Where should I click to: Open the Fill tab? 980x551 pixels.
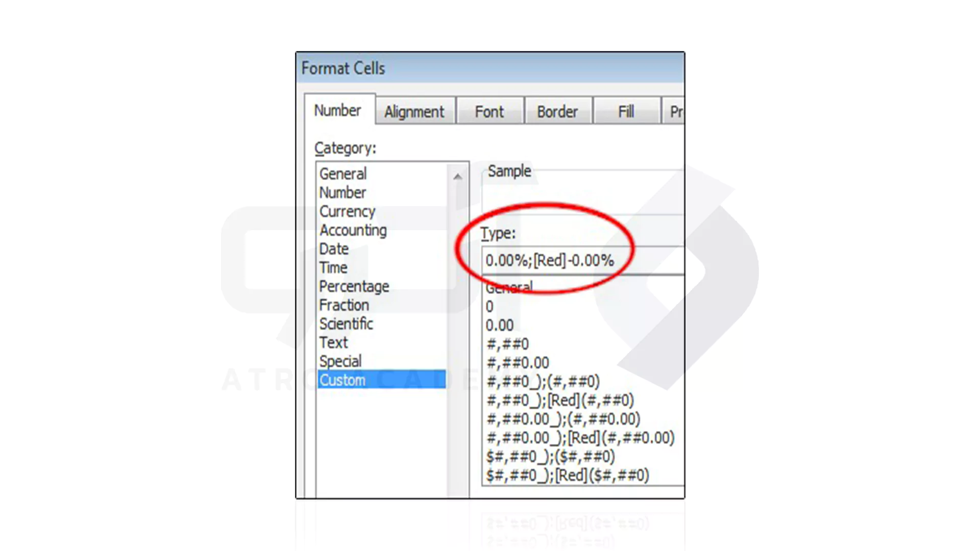[626, 112]
